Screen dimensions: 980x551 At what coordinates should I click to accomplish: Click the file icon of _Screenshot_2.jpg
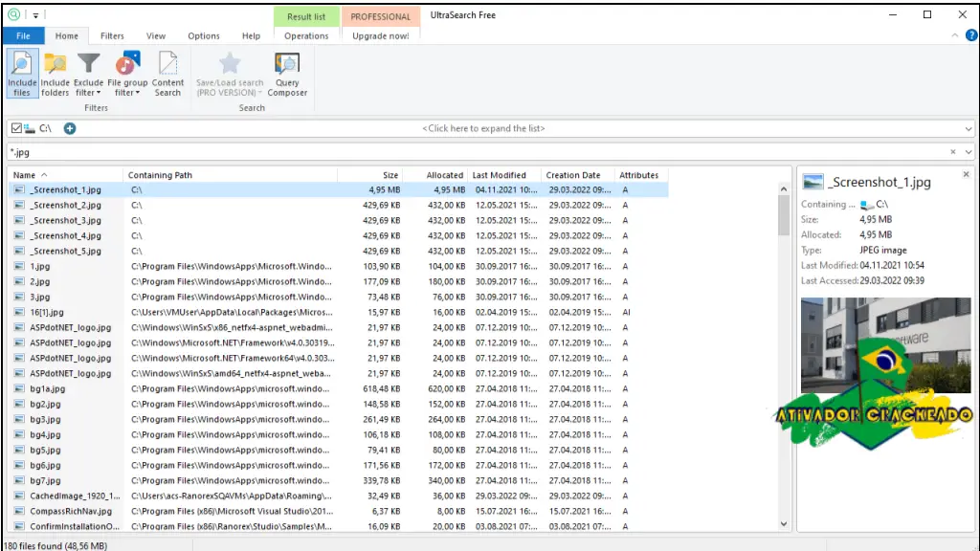19,205
